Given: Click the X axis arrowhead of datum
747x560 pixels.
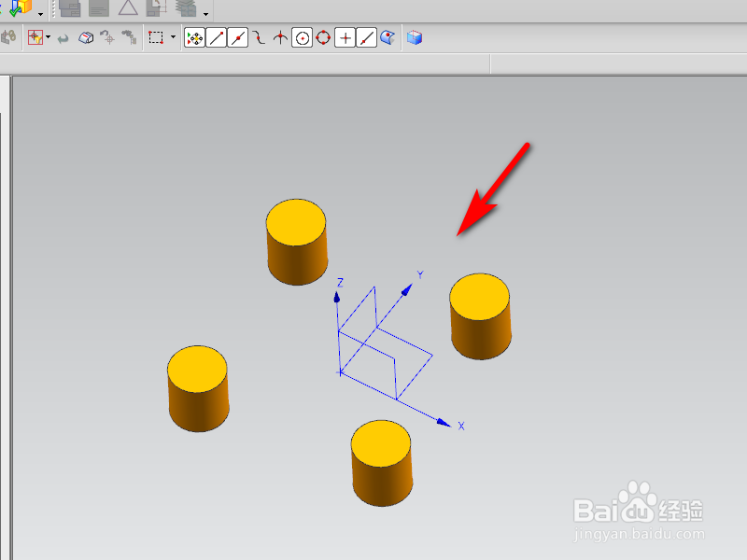Looking at the screenshot, I should point(444,423).
